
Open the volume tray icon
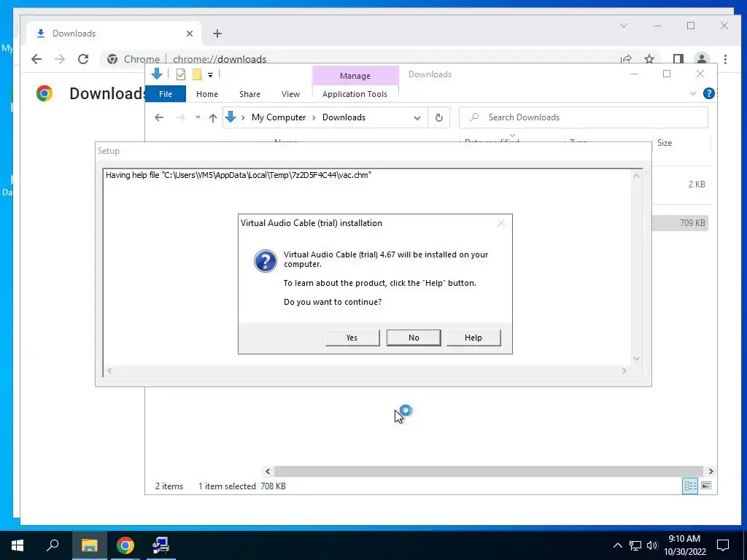coord(652,545)
